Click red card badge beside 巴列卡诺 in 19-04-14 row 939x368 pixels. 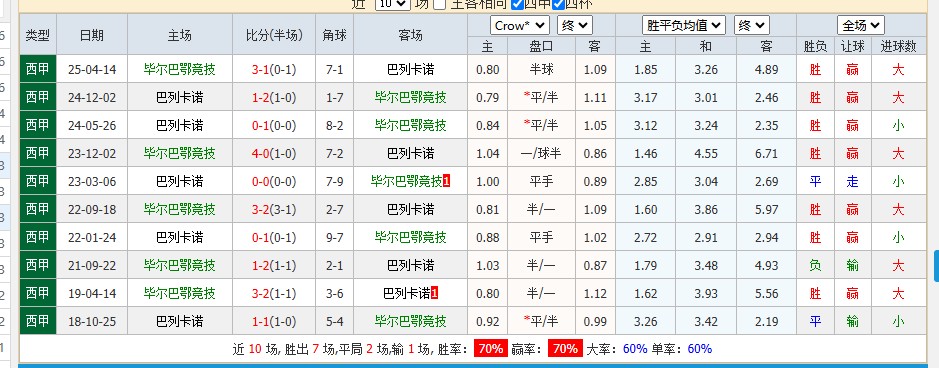click(x=435, y=293)
